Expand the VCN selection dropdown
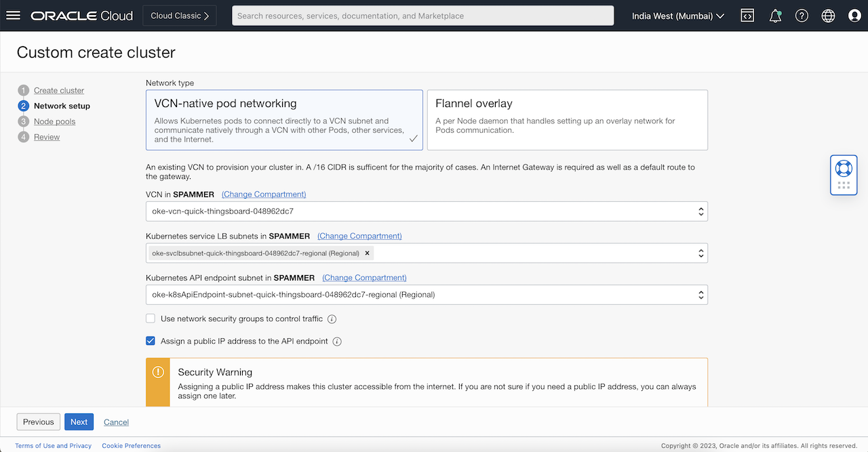Image resolution: width=868 pixels, height=452 pixels. (x=427, y=211)
